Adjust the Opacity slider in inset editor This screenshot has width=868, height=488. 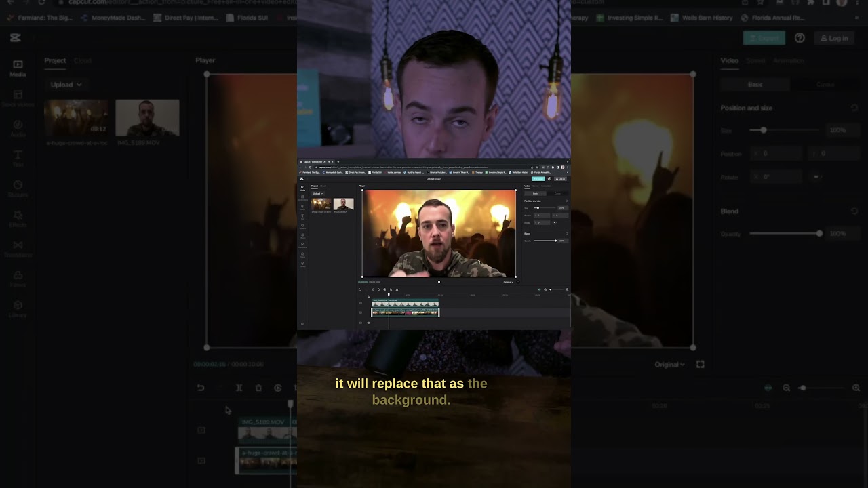click(544, 241)
